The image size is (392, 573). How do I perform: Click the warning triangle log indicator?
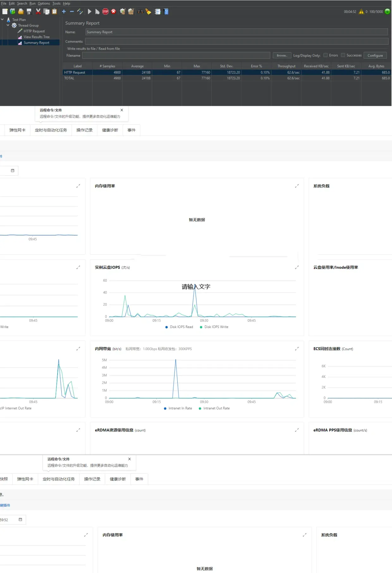click(x=361, y=12)
